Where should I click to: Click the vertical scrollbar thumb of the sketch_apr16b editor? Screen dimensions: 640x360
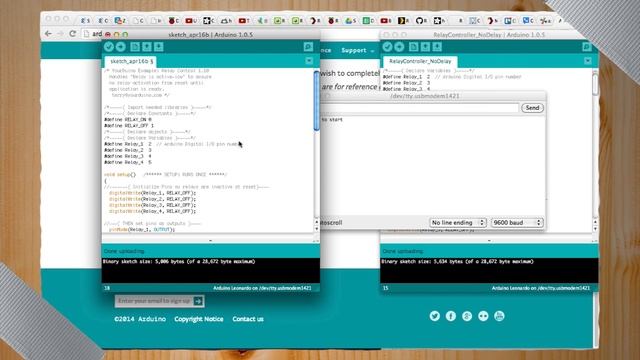coord(316,101)
